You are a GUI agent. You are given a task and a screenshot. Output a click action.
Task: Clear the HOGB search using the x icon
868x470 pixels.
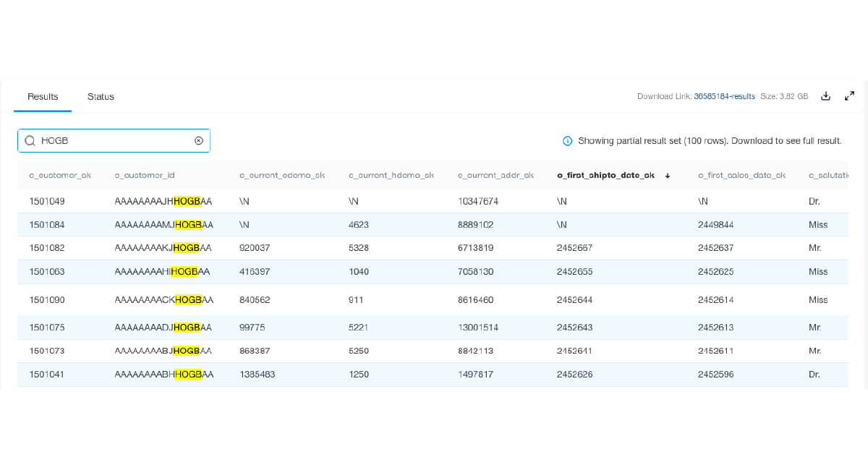[x=198, y=140]
